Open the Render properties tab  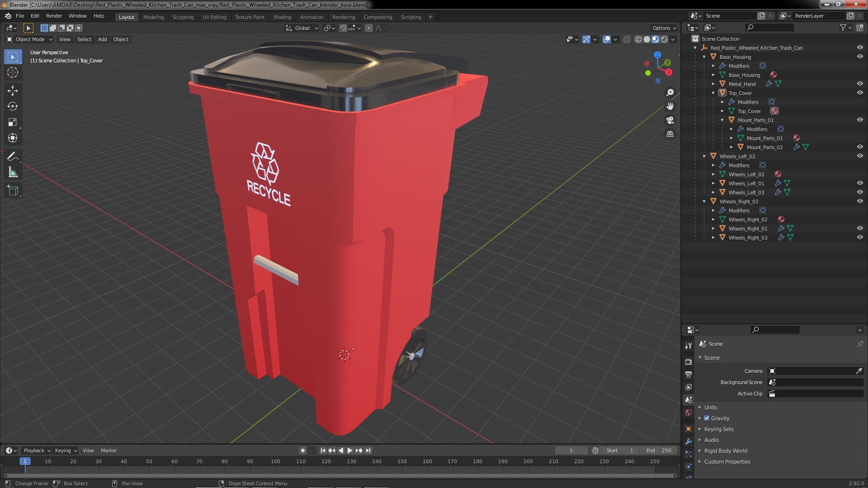[689, 361]
